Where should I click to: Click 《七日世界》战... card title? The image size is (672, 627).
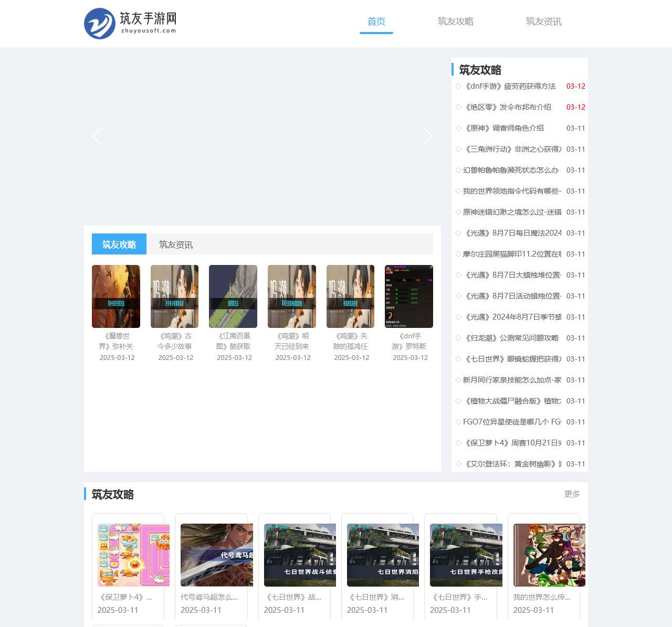coord(292,597)
